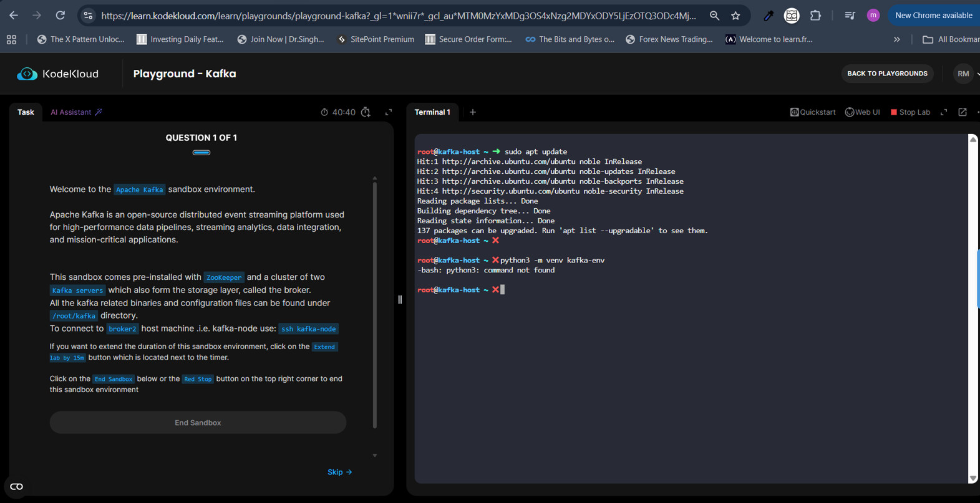Open Forex News Trading... bookmark
980x503 pixels.
click(x=669, y=39)
